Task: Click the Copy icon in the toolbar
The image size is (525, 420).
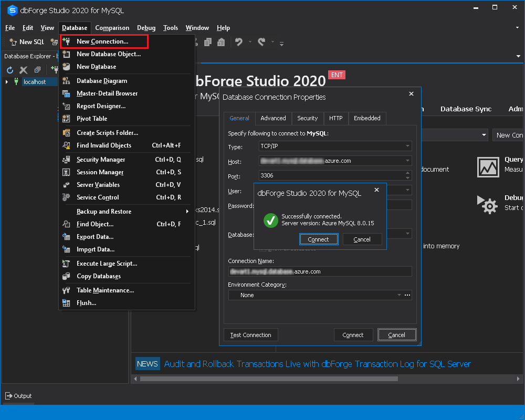Action: (x=208, y=42)
